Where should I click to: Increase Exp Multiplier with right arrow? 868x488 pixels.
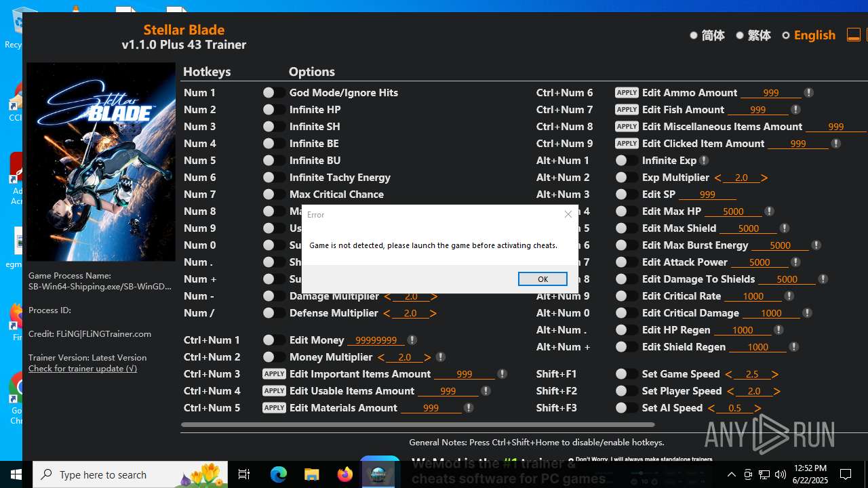coord(764,178)
